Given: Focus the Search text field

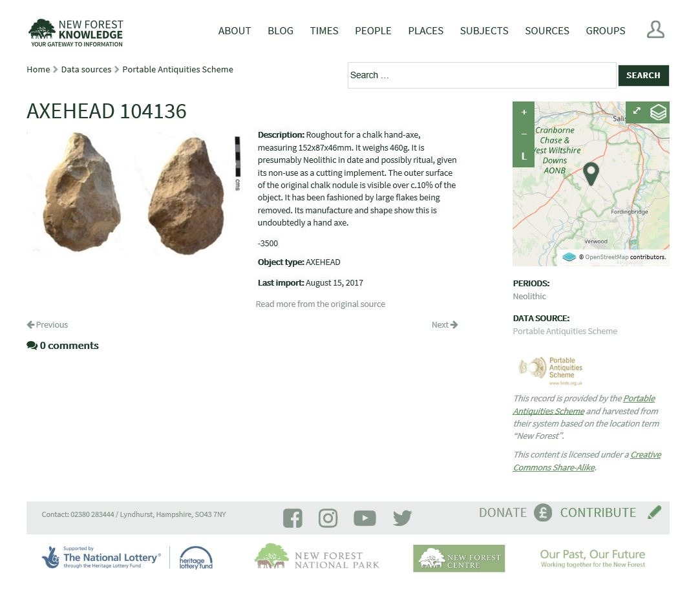Looking at the screenshot, I should tap(482, 76).
